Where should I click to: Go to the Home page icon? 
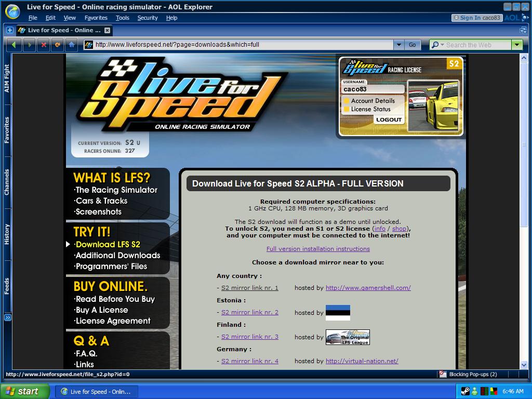point(72,45)
